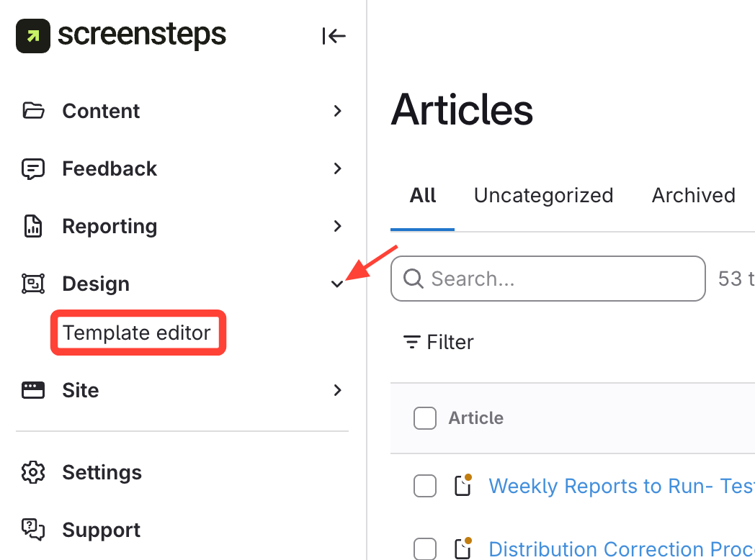Click the Design frame icon

[x=33, y=284]
